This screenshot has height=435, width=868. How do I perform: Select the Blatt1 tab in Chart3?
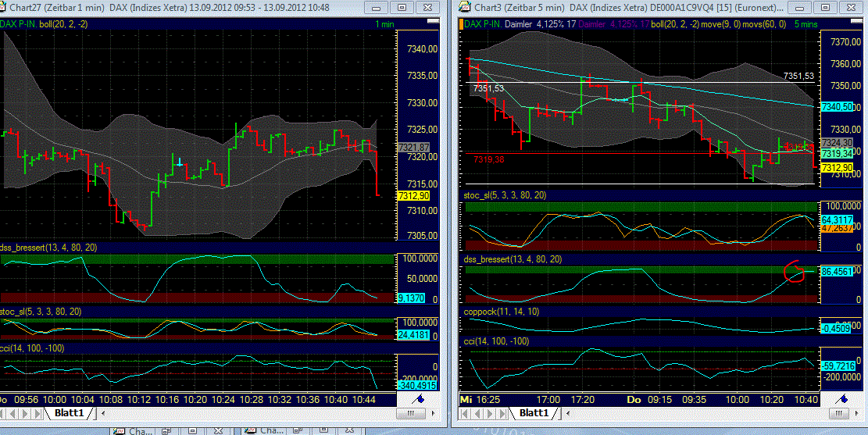coord(534,413)
